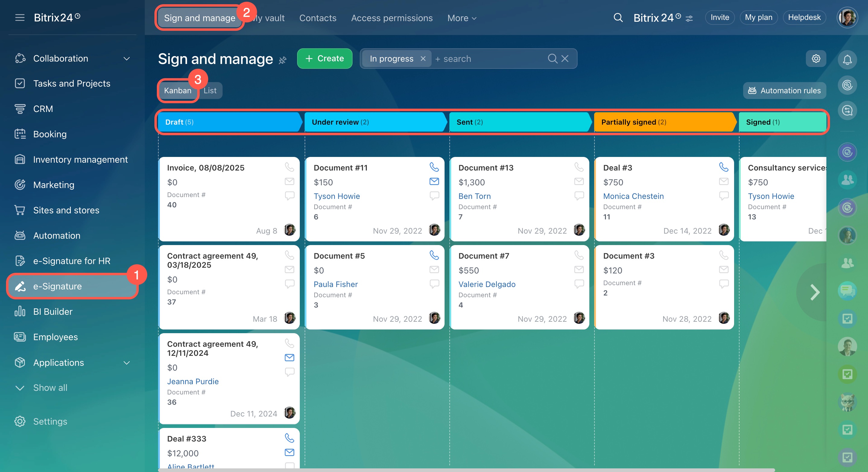The height and width of the screenshot is (472, 868).
Task: Open Monica Chestein contact link
Action: (633, 196)
